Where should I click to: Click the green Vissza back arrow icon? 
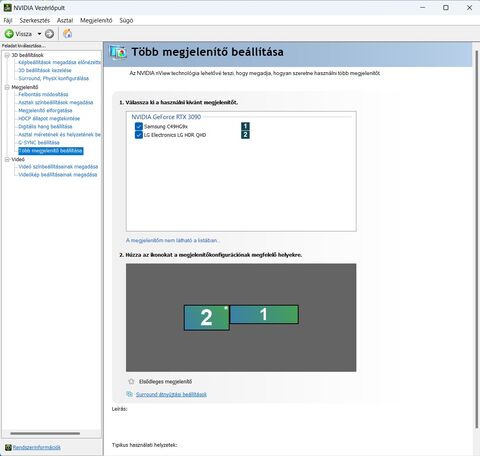[x=9, y=34]
